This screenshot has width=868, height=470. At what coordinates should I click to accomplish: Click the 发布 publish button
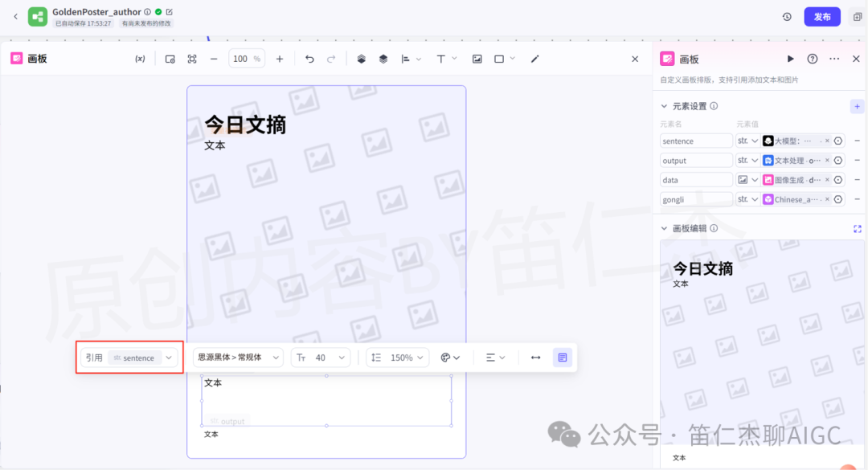(822, 17)
